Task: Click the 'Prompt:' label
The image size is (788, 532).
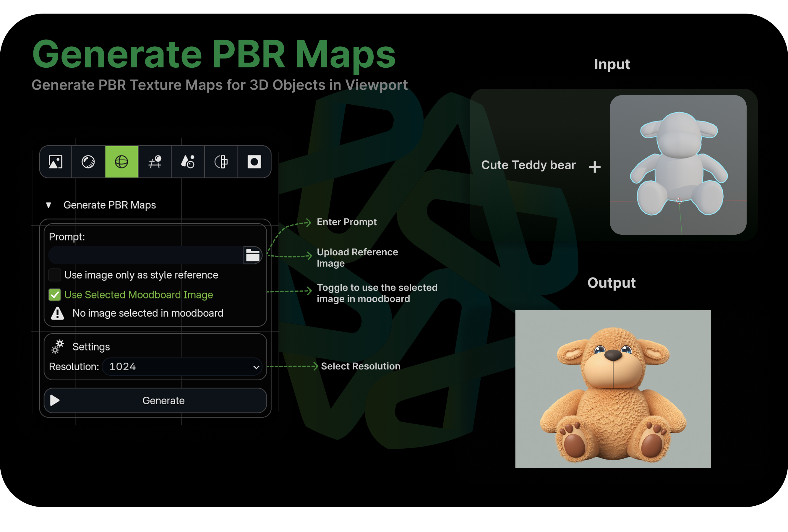Action: click(67, 237)
